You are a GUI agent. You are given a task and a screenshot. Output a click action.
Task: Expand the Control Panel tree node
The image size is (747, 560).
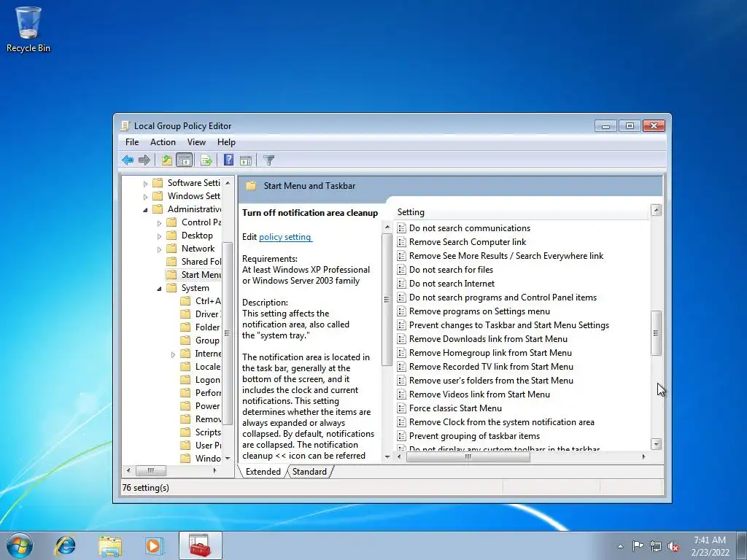tap(159, 223)
